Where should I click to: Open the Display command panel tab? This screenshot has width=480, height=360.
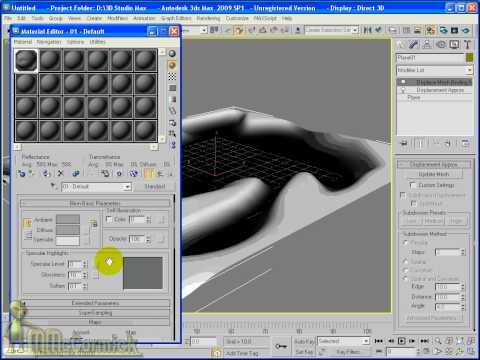pos(454,44)
